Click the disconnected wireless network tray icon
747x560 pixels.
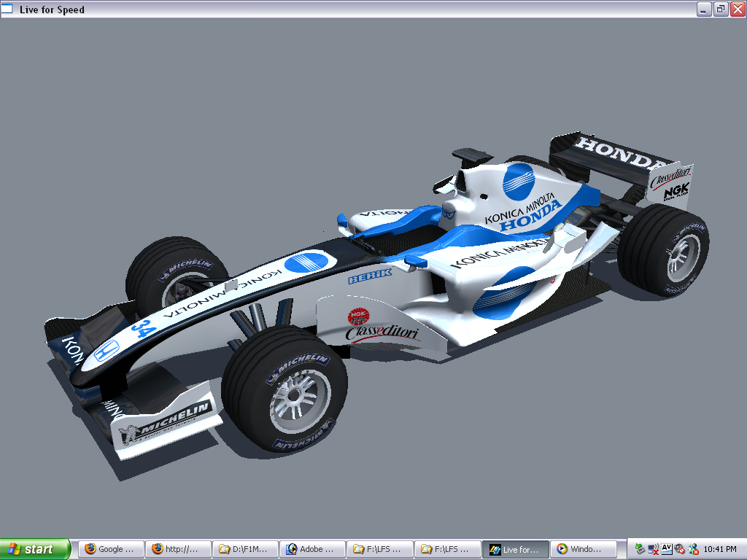click(x=654, y=549)
